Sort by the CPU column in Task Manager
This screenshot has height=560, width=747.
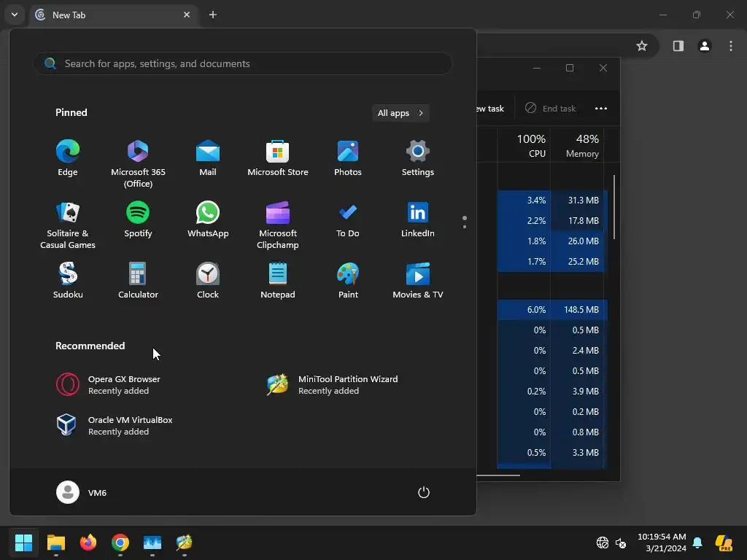pos(524,145)
